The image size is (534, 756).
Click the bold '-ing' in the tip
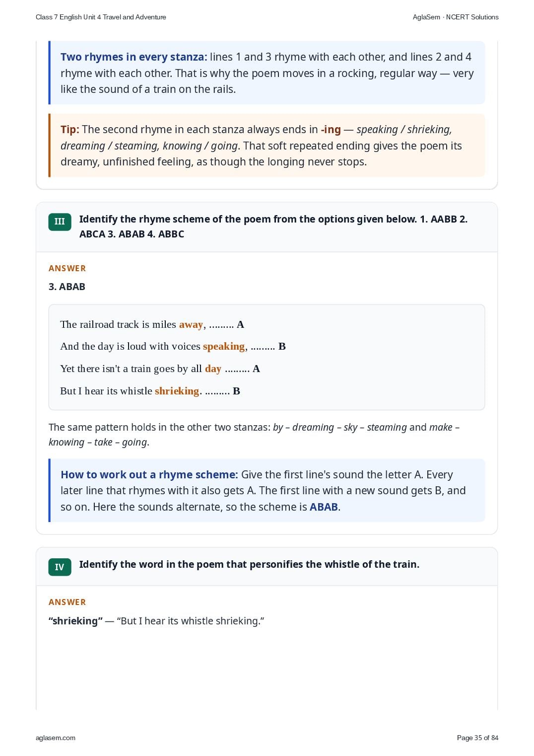click(x=331, y=130)
